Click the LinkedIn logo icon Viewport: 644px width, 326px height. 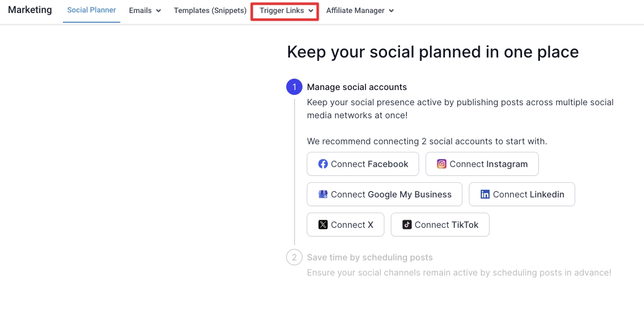pyautogui.click(x=485, y=194)
